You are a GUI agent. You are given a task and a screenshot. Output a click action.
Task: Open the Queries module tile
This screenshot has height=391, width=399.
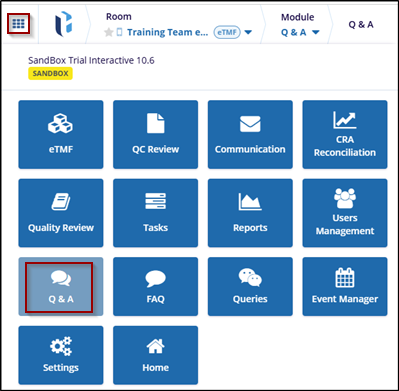point(250,287)
